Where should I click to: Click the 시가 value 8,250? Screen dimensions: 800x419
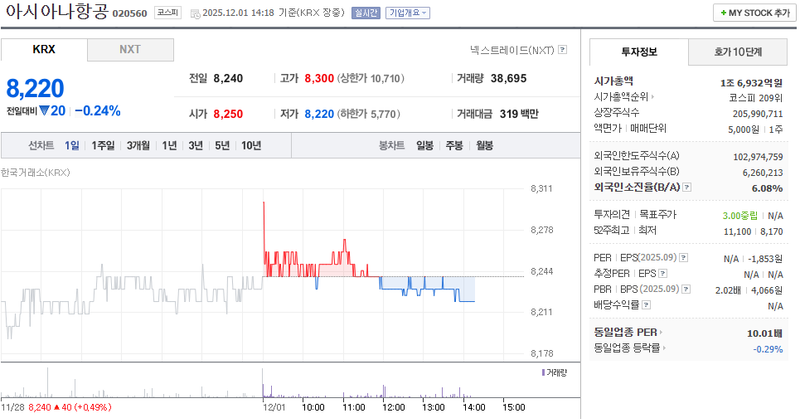tap(228, 114)
